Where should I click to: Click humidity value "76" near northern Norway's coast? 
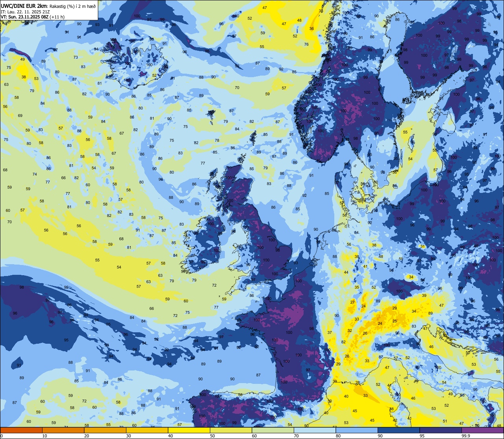click(306, 44)
